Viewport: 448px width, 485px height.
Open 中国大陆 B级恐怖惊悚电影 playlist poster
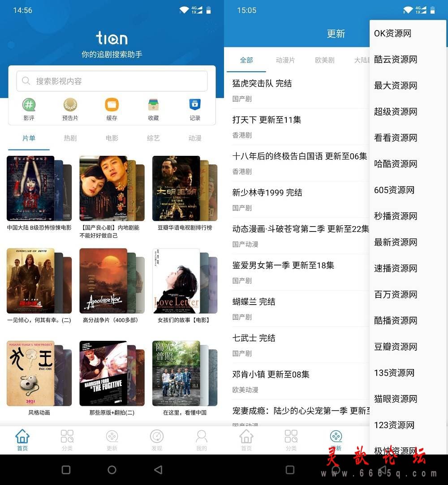click(39, 188)
